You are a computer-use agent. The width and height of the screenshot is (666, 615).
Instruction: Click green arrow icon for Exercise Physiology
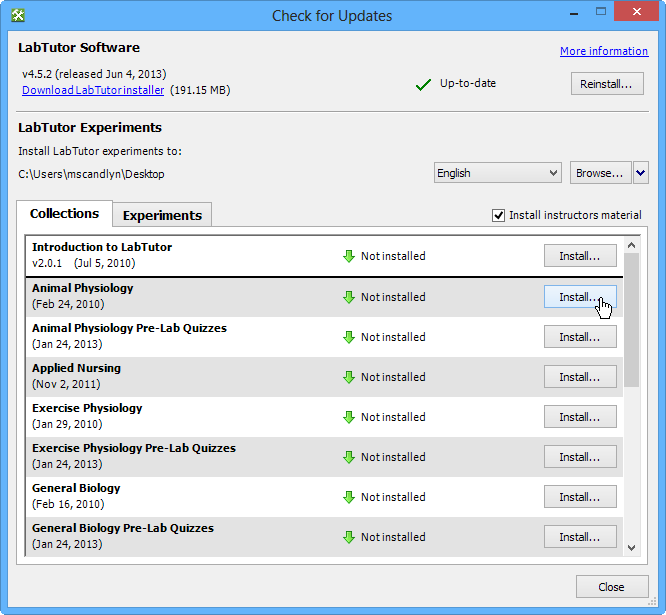pyautogui.click(x=349, y=417)
